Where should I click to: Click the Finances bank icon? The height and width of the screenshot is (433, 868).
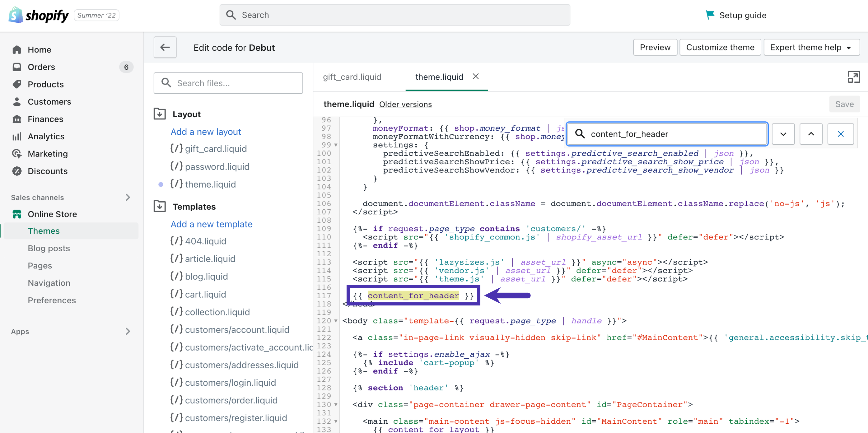17,119
